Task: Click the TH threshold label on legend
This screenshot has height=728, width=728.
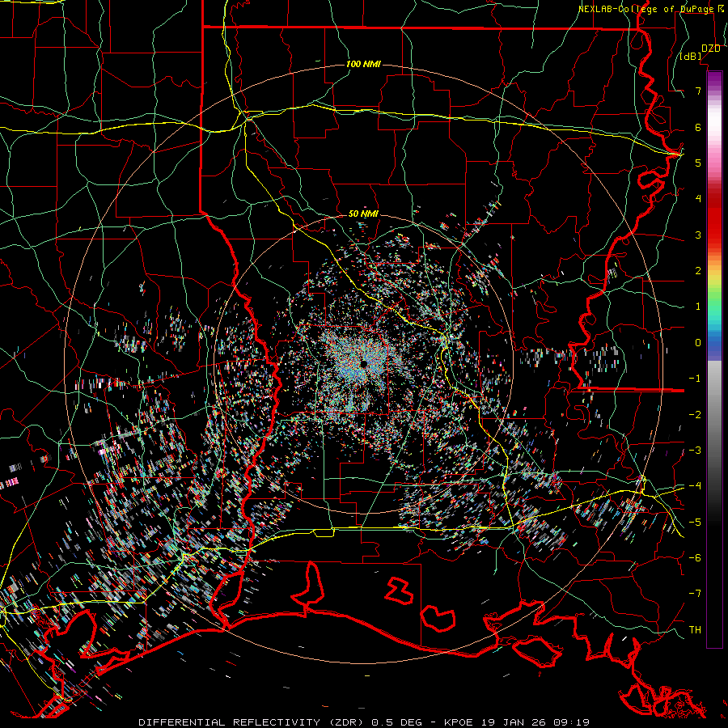Action: click(x=695, y=630)
